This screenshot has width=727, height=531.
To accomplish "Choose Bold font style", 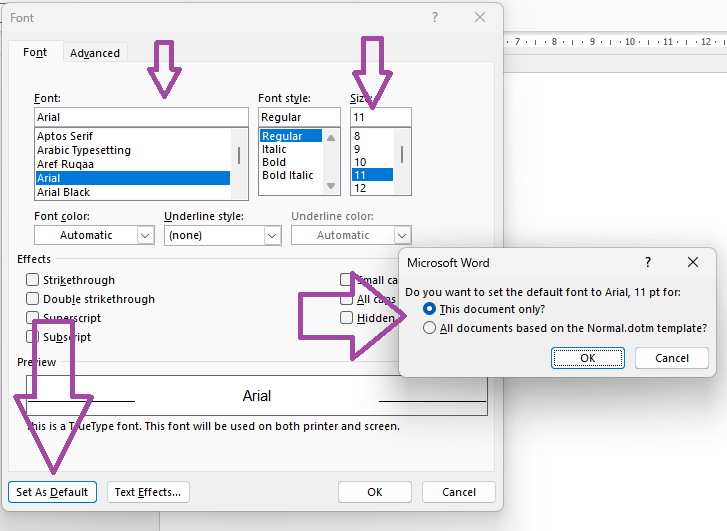I will [x=291, y=162].
